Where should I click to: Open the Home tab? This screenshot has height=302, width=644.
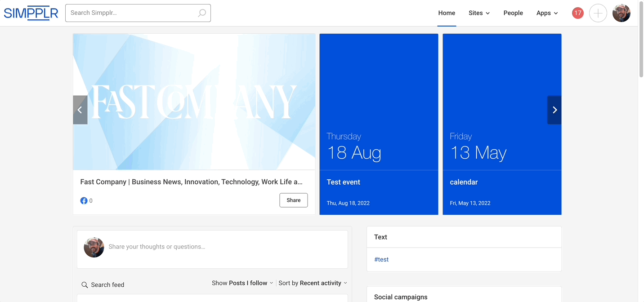click(447, 13)
